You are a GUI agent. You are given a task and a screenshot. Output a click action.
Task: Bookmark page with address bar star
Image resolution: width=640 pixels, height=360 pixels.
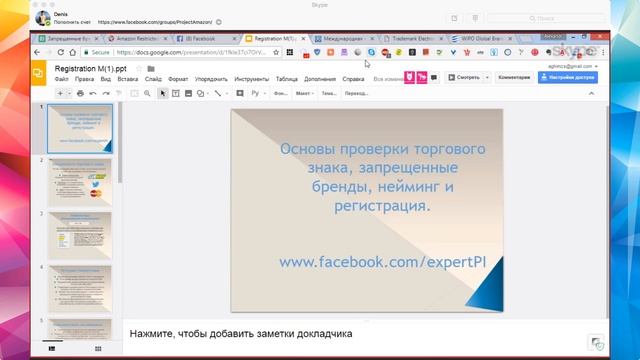(276, 52)
